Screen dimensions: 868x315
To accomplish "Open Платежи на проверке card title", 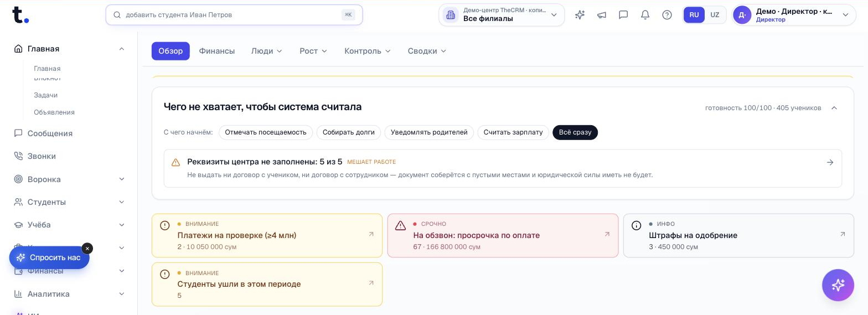I will 237,235.
